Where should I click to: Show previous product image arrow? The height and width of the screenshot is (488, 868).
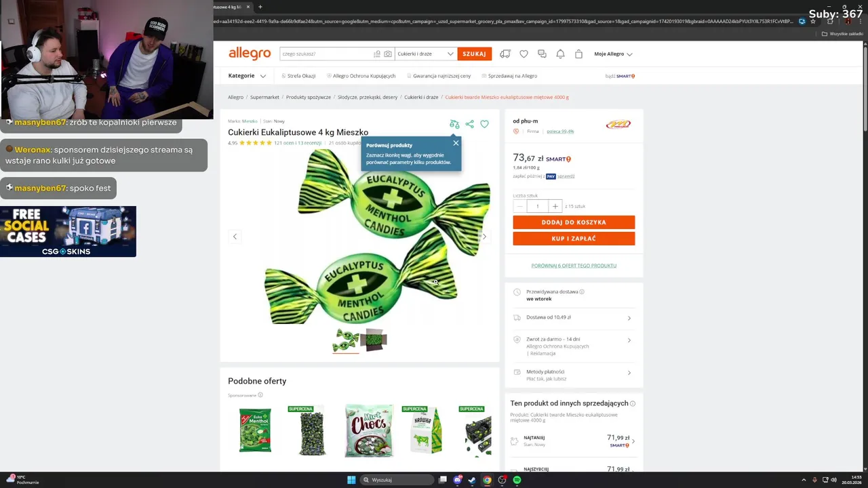[x=235, y=237]
